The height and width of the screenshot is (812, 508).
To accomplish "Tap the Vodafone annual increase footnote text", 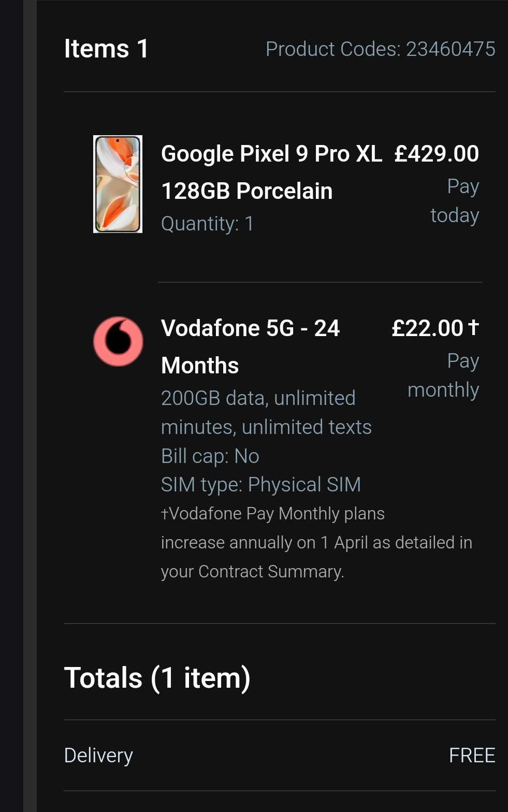I will (316, 543).
